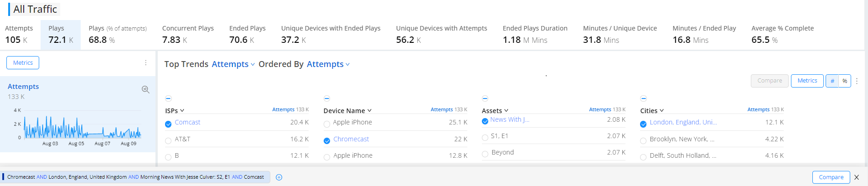
Task: Expand the Device Name column dropdown
Action: (370, 111)
